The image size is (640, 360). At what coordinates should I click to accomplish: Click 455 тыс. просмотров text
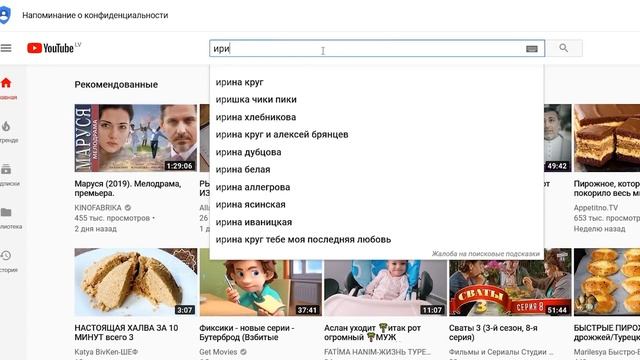coord(112,218)
